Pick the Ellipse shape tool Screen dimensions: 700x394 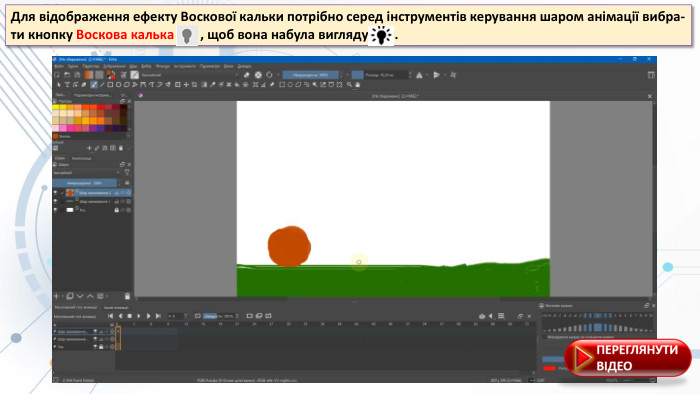click(118, 85)
